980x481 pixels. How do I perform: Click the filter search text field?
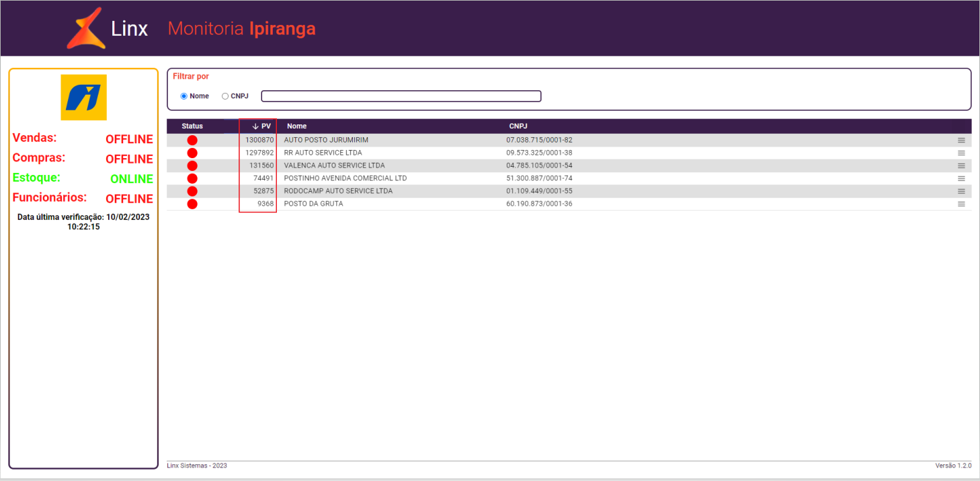tap(401, 96)
